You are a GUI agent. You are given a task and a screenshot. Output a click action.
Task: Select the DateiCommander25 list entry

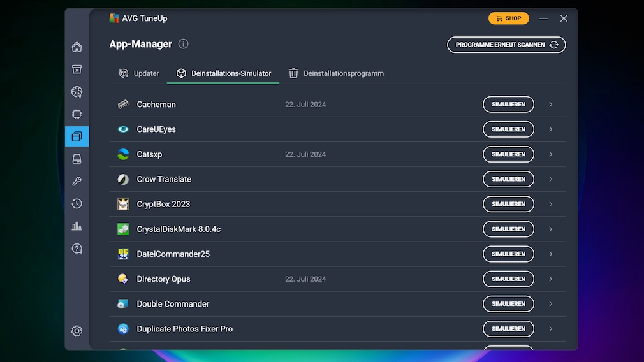point(173,254)
